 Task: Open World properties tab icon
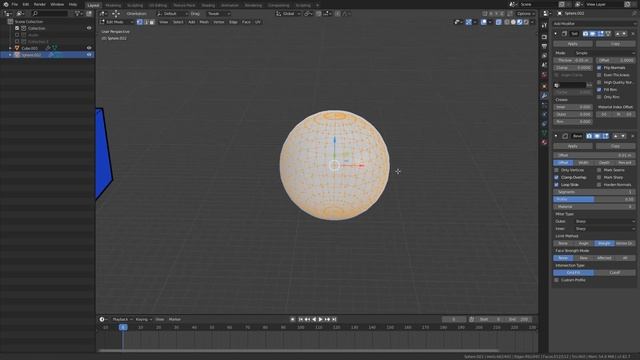544,75
